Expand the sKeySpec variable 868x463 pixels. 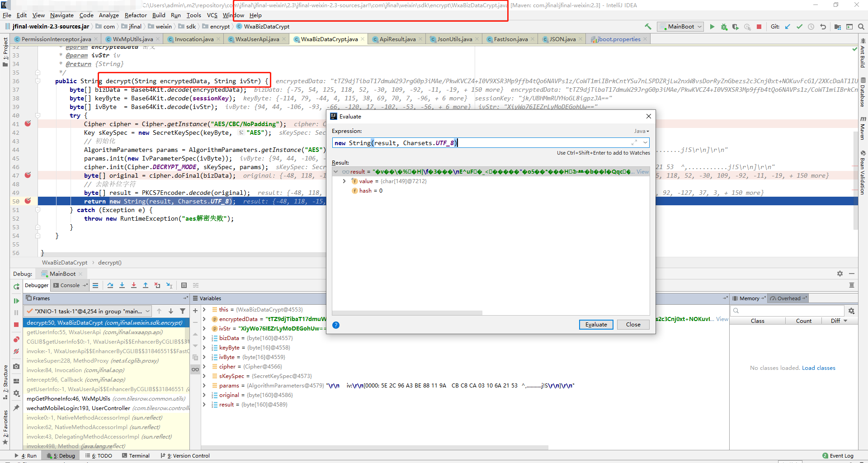(x=204, y=376)
